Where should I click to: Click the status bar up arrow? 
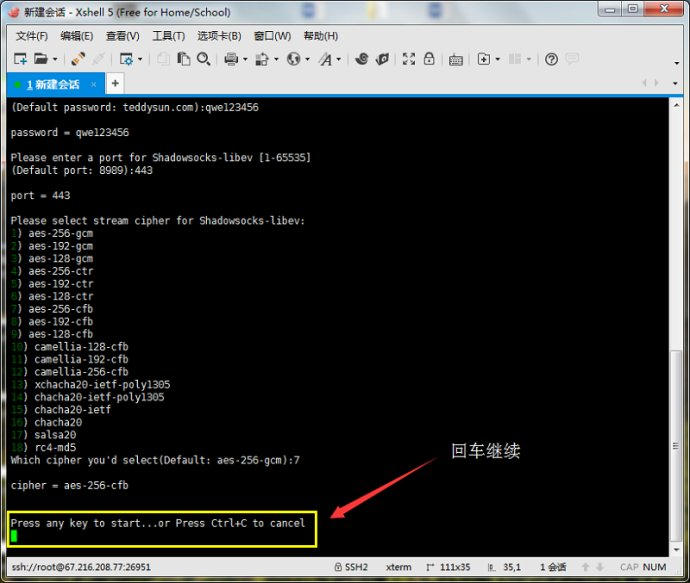click(x=586, y=567)
